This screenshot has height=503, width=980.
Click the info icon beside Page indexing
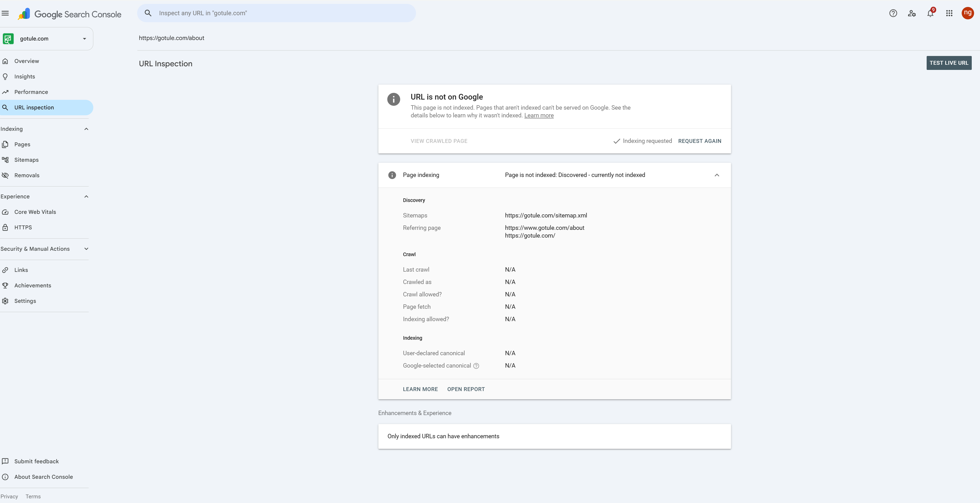click(392, 175)
